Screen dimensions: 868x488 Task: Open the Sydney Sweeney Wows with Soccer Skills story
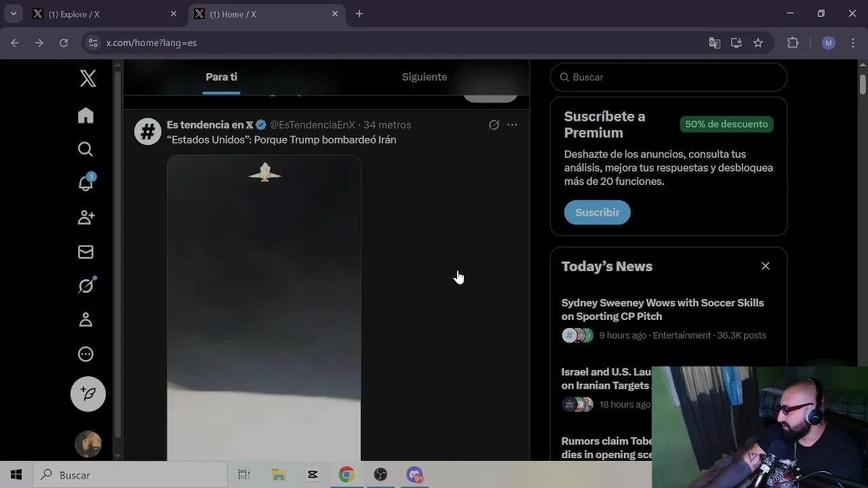(663, 310)
